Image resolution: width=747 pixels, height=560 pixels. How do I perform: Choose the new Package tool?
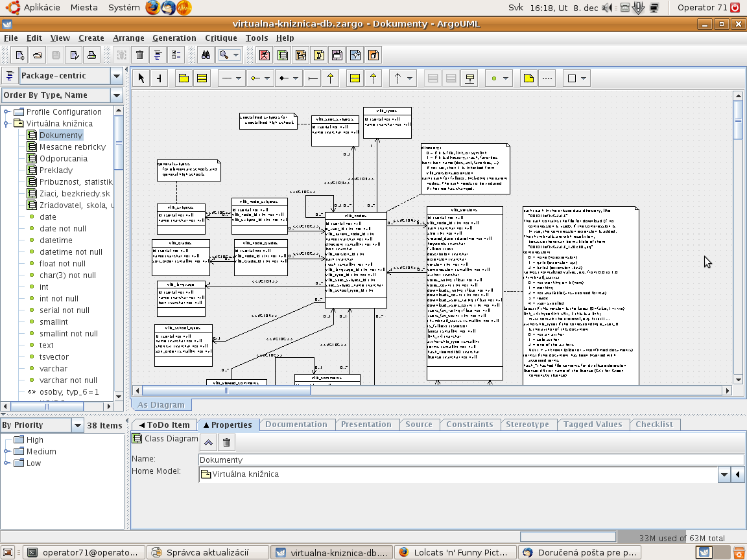[184, 78]
